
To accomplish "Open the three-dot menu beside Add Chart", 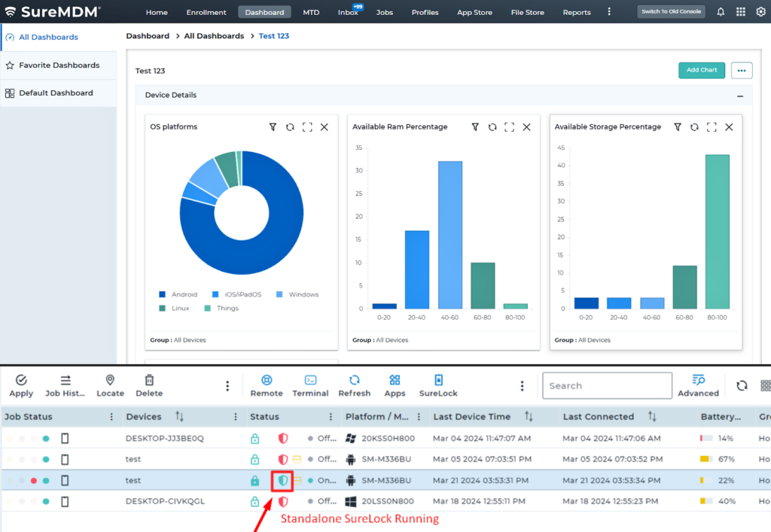I will 742,71.
